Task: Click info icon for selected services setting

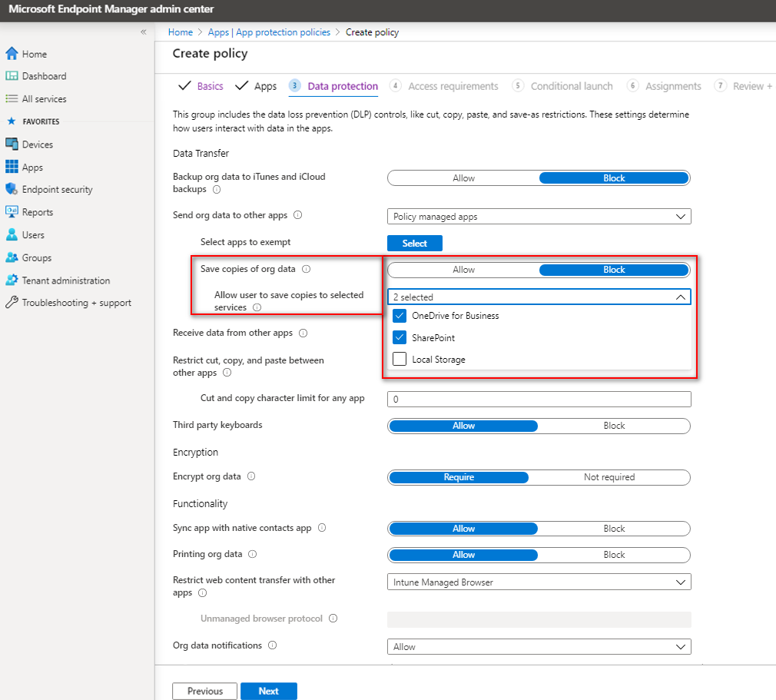Action: [x=257, y=307]
